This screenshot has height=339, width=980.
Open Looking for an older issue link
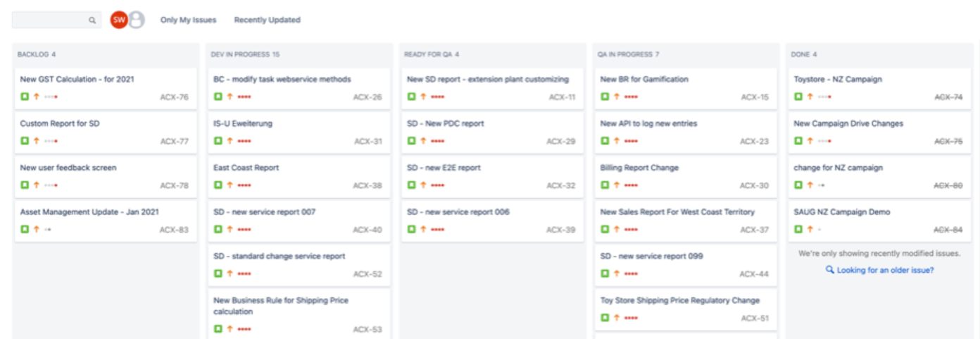tap(886, 270)
